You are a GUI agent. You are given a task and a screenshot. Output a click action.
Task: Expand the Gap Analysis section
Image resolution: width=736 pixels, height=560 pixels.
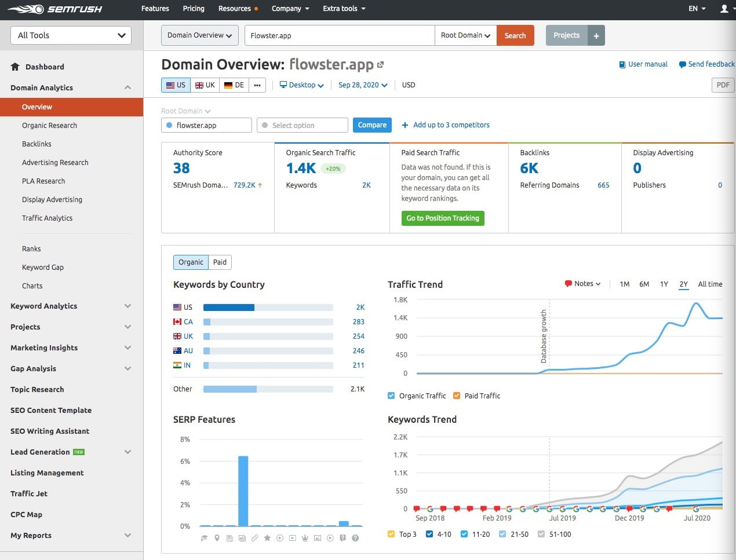click(x=127, y=368)
